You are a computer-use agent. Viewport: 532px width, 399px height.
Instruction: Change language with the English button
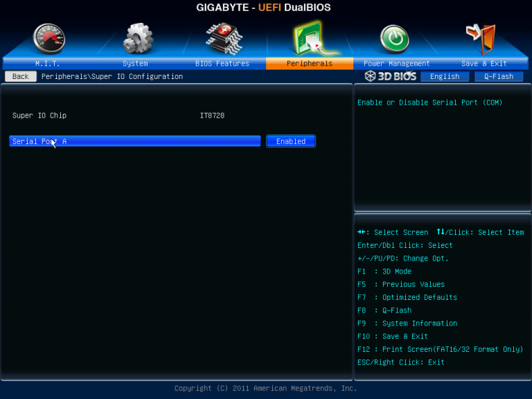tap(445, 76)
